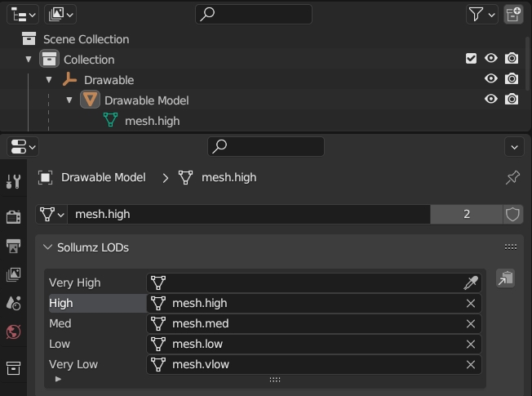Viewport: 532px width, 396px height.
Task: Open the View Layer properties tab
Action: pos(13,274)
